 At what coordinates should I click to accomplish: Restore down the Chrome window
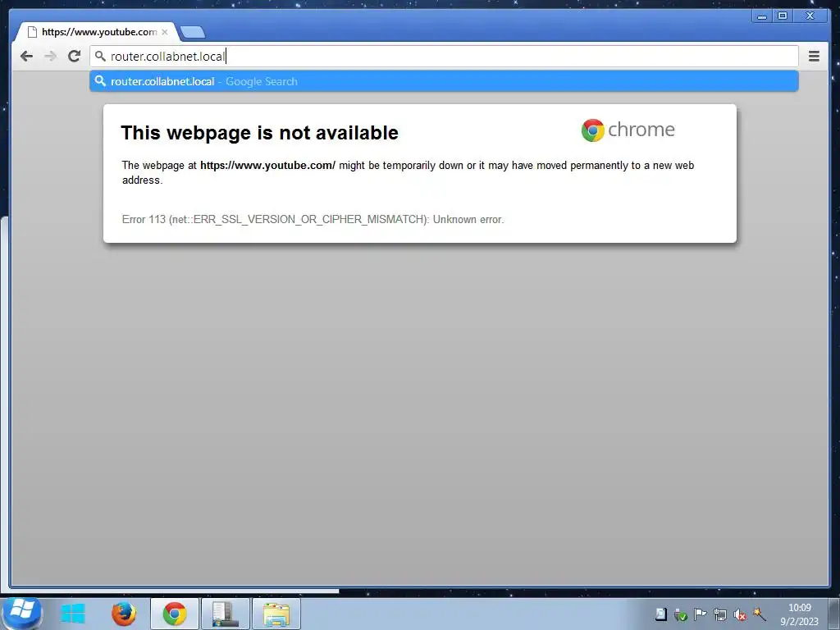[x=782, y=16]
